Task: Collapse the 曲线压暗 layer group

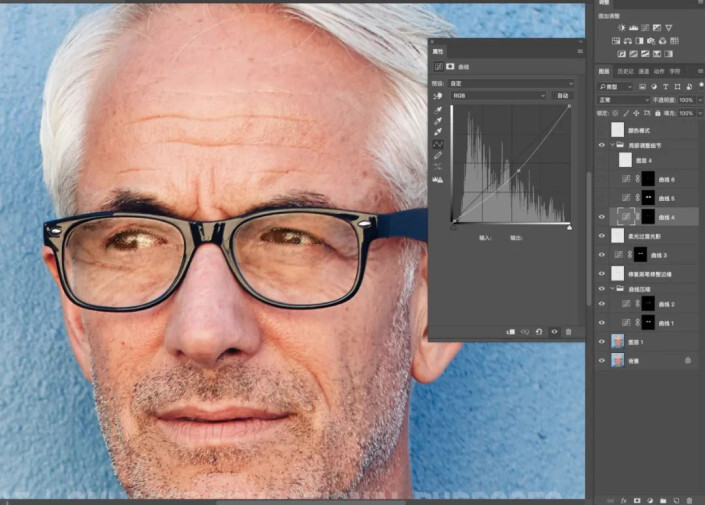Action: pyautogui.click(x=610, y=288)
